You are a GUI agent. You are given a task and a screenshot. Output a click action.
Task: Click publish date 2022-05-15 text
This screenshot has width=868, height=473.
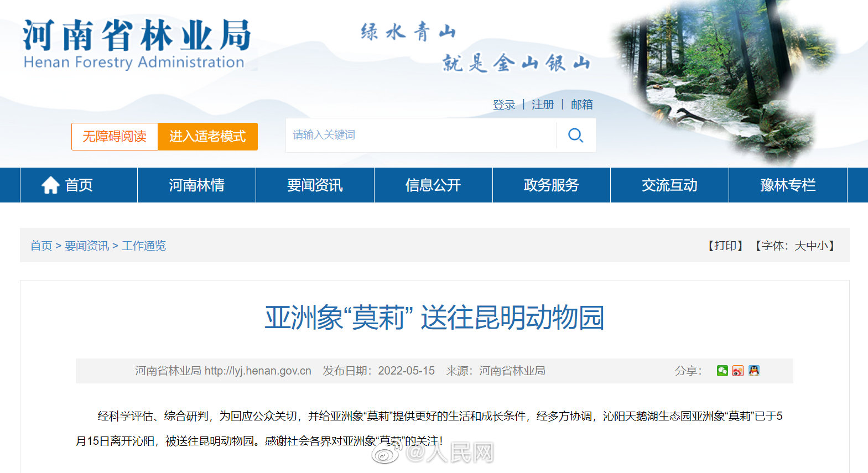coord(406,371)
